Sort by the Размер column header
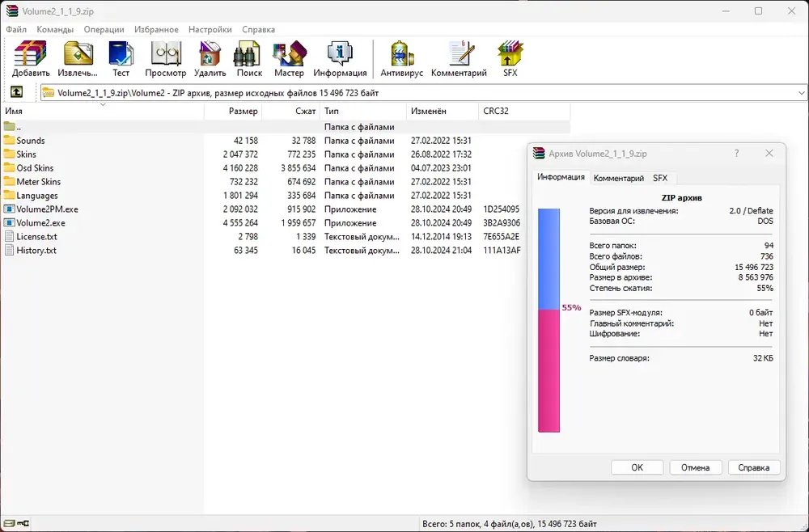 pyautogui.click(x=233, y=111)
